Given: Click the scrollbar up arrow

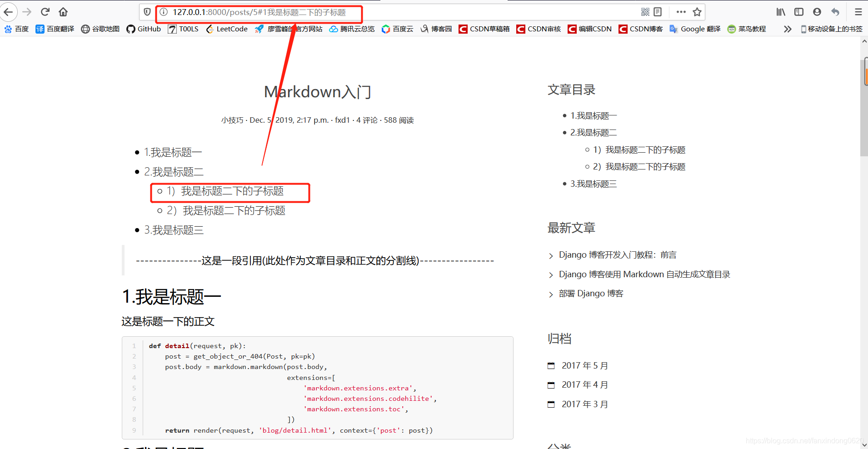Looking at the screenshot, I should [x=864, y=41].
